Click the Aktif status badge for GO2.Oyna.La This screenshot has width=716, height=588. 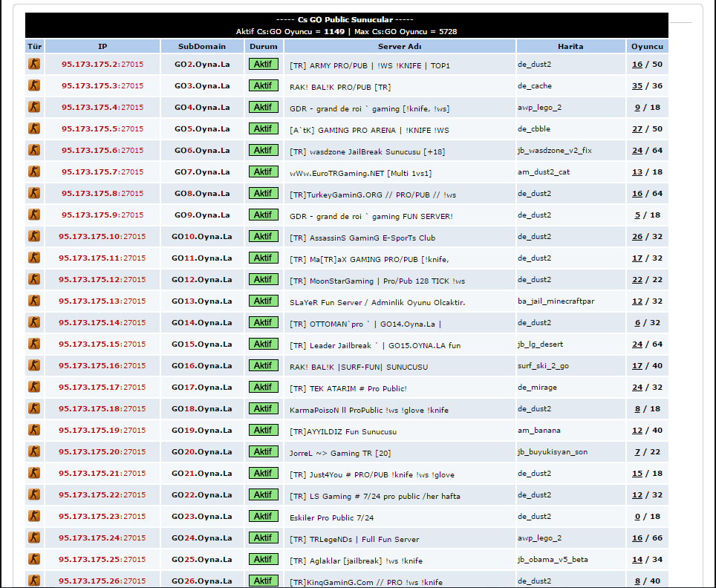click(264, 64)
